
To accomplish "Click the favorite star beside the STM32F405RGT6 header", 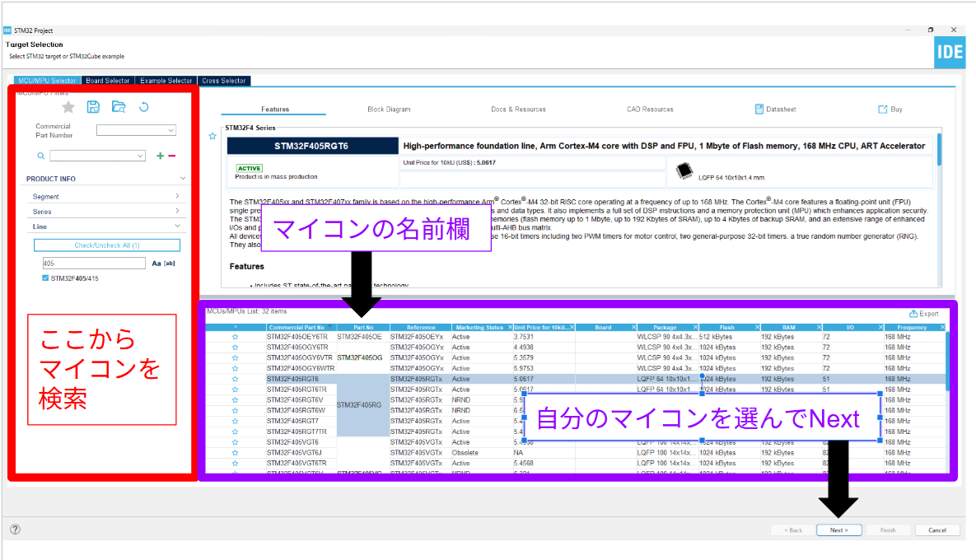I will point(212,136).
